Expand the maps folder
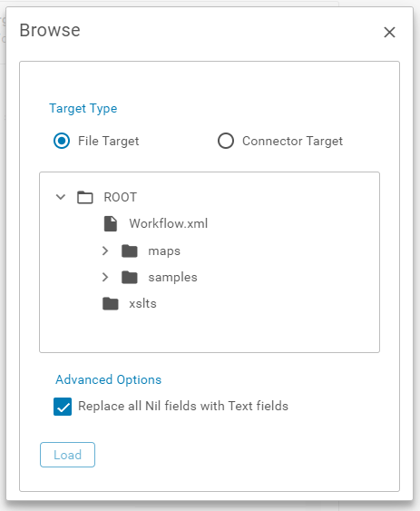Image resolution: width=420 pixels, height=511 pixels. tap(105, 251)
